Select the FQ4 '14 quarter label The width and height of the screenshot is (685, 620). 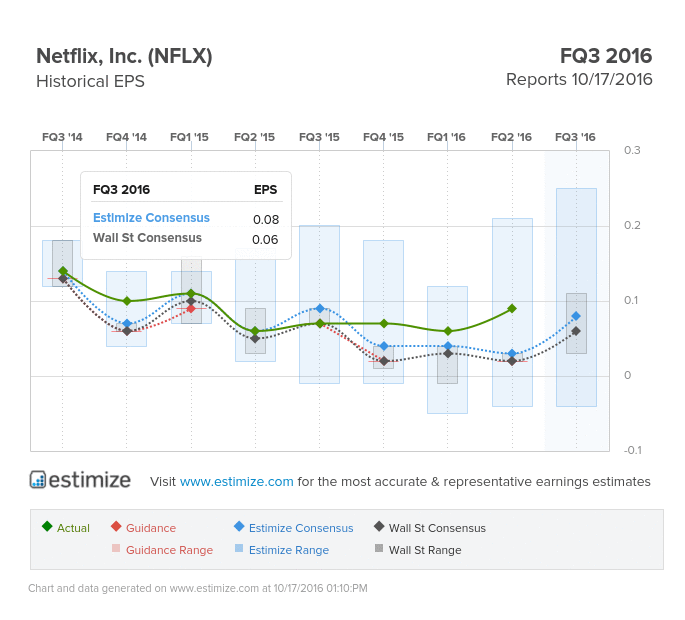click(x=126, y=137)
